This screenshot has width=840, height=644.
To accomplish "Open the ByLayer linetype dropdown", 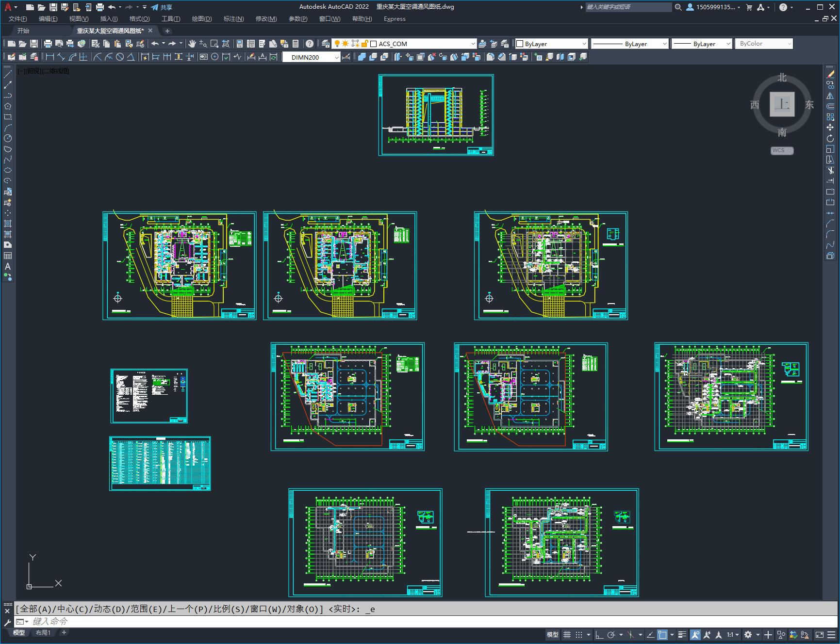I will tap(630, 44).
